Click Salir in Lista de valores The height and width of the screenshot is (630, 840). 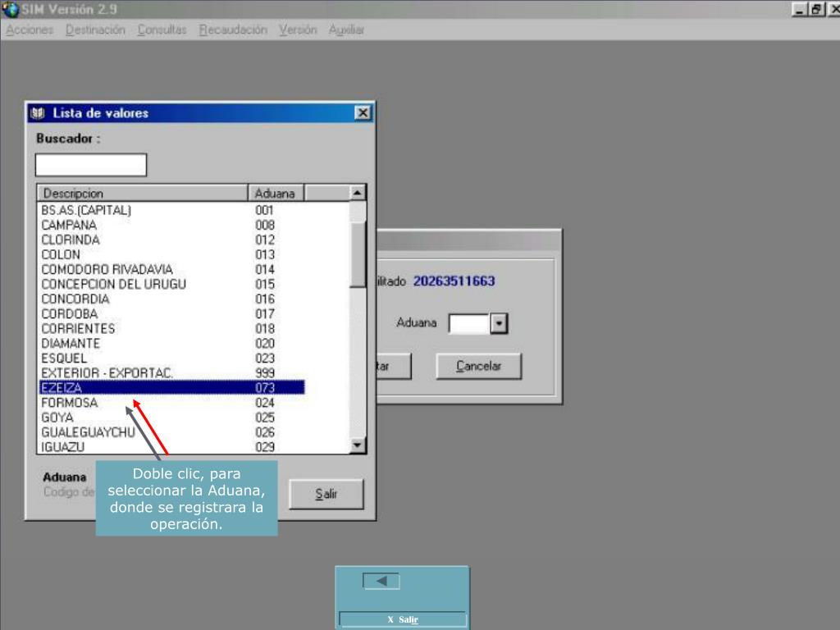coord(326,494)
